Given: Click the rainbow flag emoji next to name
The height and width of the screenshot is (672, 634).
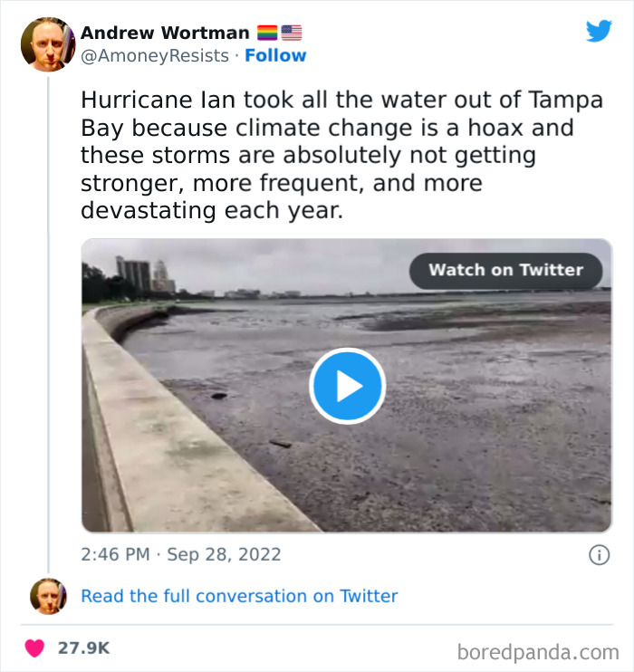Looking at the screenshot, I should [x=269, y=34].
